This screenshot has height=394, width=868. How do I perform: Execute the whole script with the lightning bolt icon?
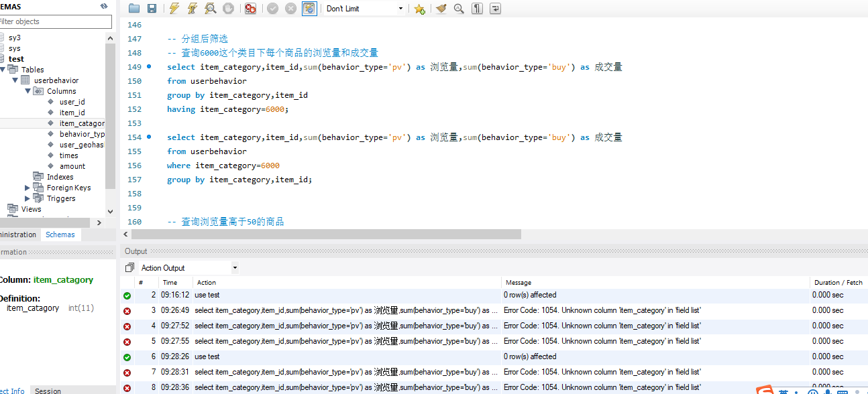[174, 9]
